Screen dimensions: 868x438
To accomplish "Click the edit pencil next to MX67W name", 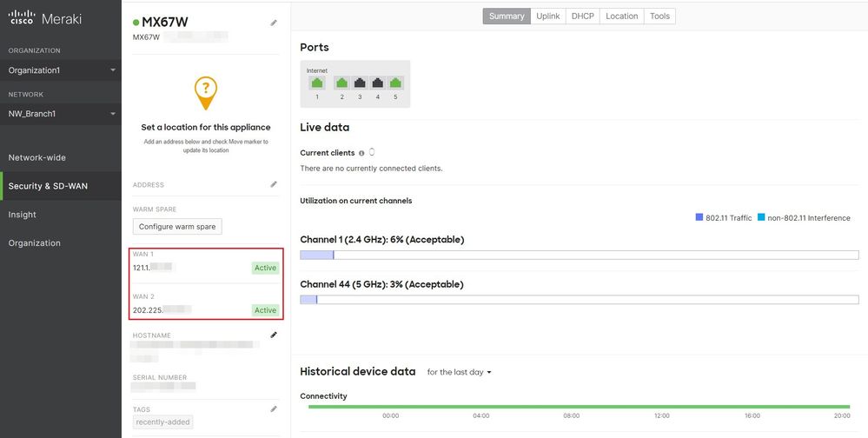I will pyautogui.click(x=274, y=23).
